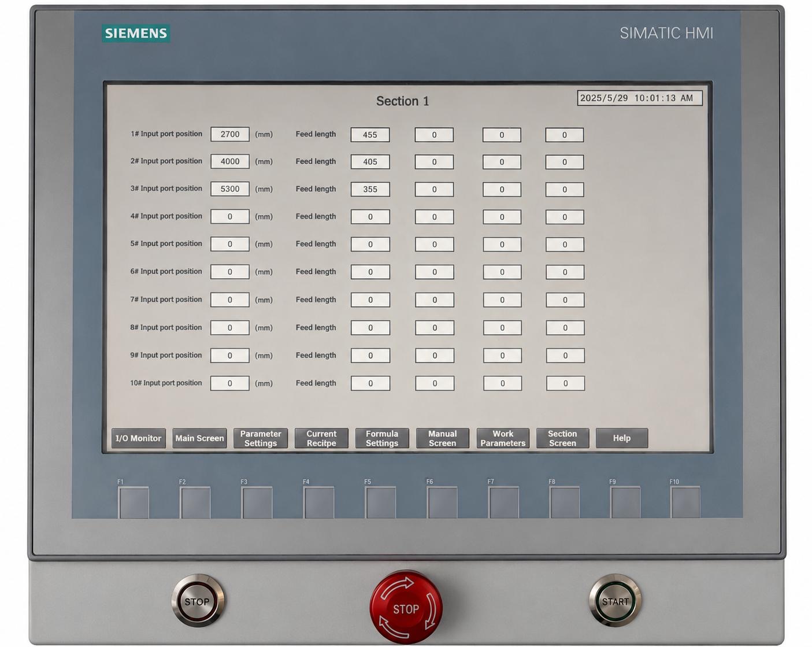Hit the silver STOP pushbutton
Viewport: 812px width, 647px height.
click(x=198, y=601)
